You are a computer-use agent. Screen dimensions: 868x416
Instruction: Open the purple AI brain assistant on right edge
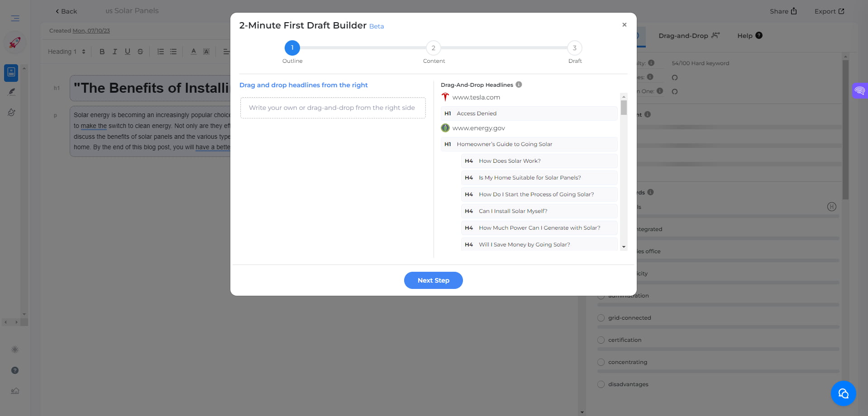click(860, 90)
